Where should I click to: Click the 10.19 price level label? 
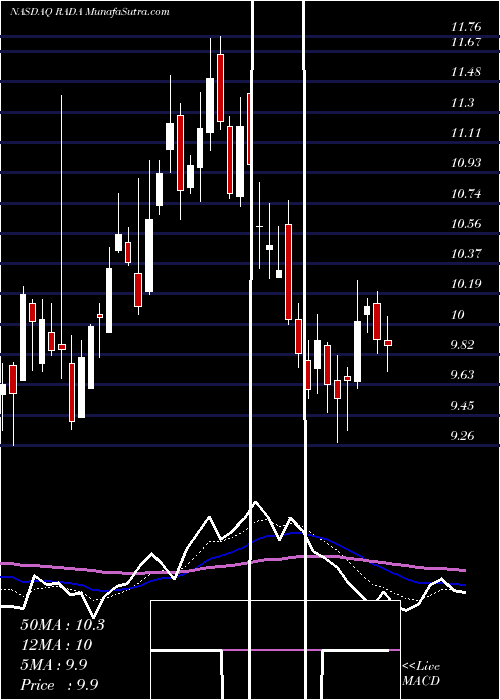point(466,283)
